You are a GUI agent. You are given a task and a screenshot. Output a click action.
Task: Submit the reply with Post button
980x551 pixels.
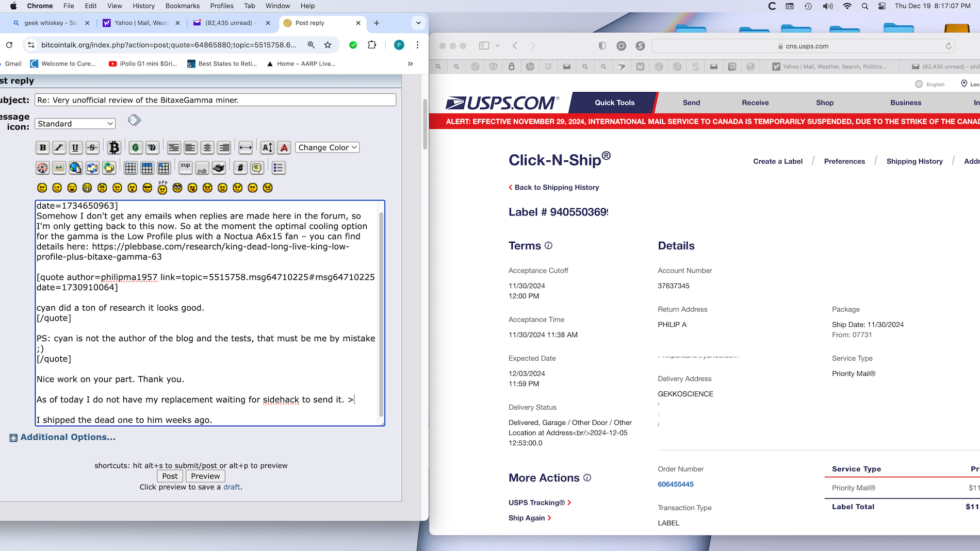pyautogui.click(x=170, y=476)
